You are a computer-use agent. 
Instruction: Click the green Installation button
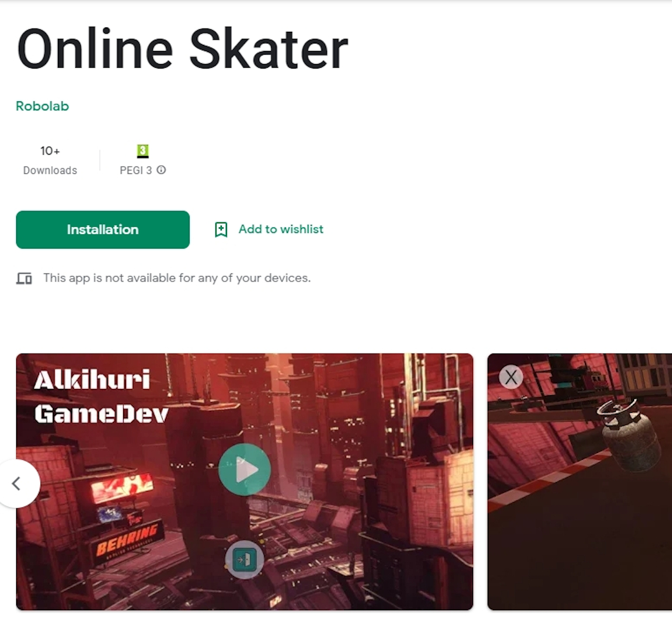(103, 229)
